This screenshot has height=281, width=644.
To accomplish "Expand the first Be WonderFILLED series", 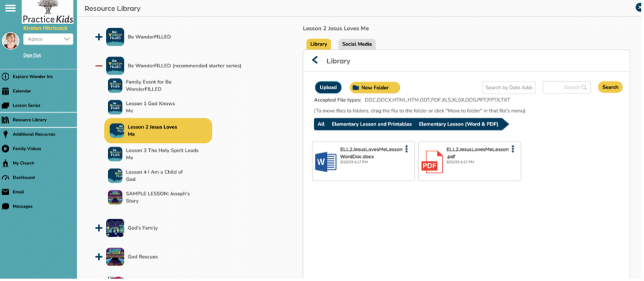I will pyautogui.click(x=99, y=37).
